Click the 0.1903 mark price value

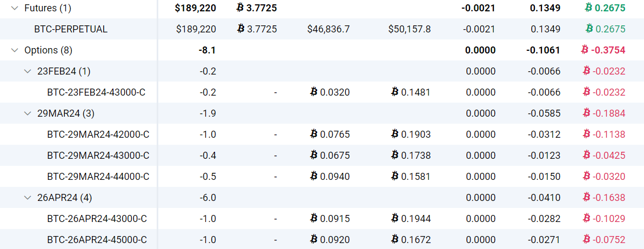(x=411, y=134)
